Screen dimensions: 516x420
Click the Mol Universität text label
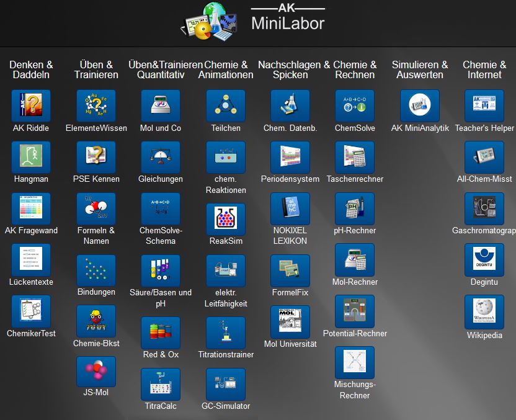coord(290,344)
